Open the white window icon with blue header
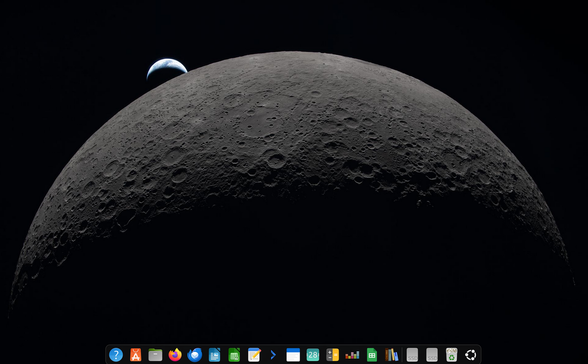588x364 pixels. 293,355
